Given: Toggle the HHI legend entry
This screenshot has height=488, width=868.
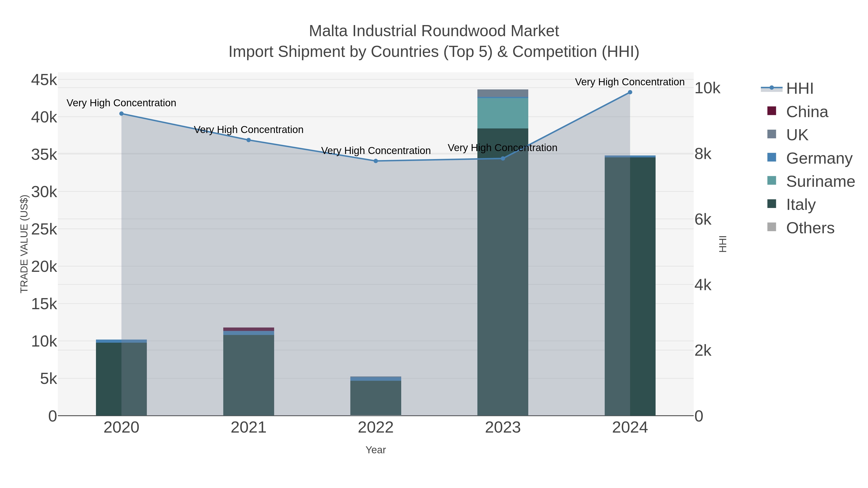Looking at the screenshot, I should (787, 89).
